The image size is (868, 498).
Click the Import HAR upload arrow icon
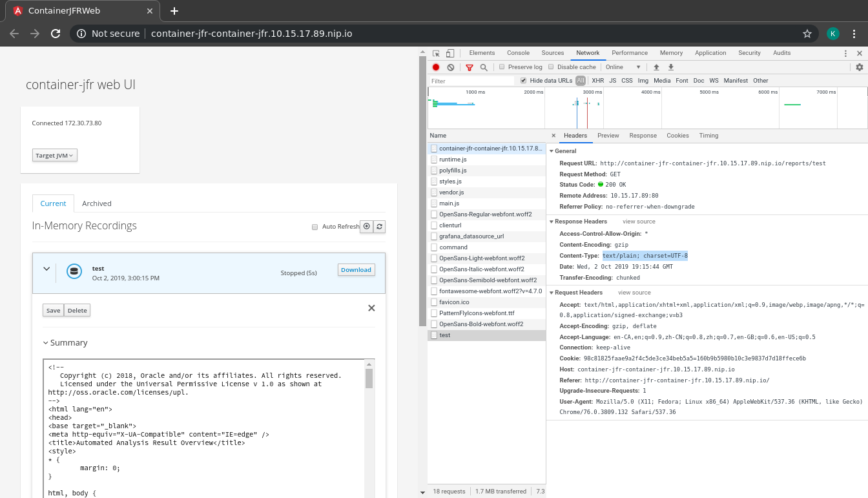click(656, 67)
